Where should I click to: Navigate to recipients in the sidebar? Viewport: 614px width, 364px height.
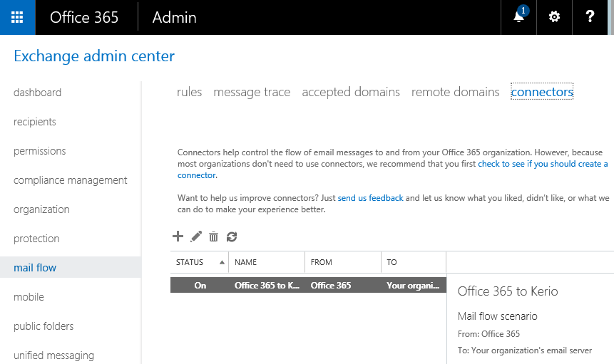click(x=34, y=122)
